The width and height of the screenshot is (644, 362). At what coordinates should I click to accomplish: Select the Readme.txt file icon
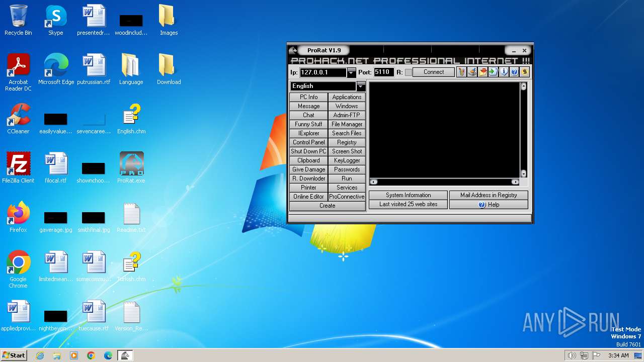point(131,217)
